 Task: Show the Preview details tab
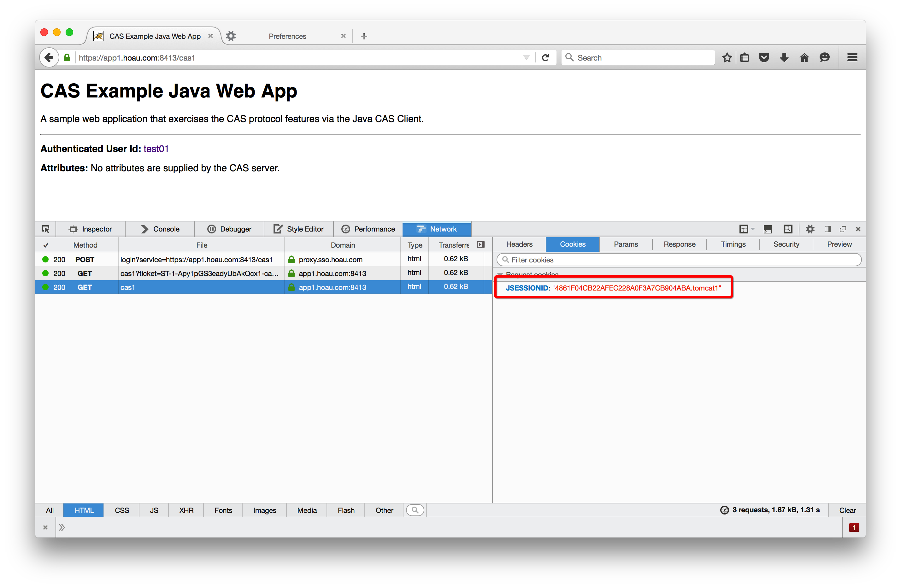point(839,244)
